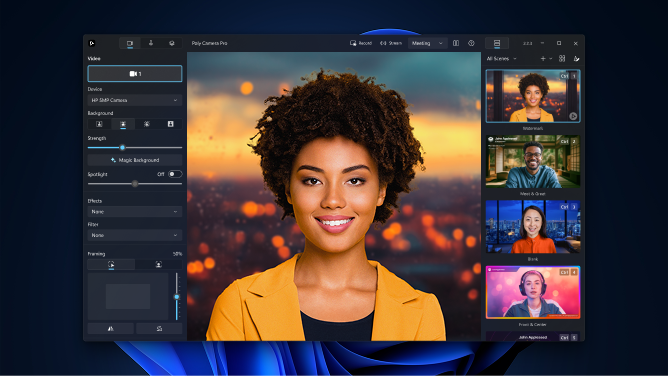Click the Stream button

[391, 43]
